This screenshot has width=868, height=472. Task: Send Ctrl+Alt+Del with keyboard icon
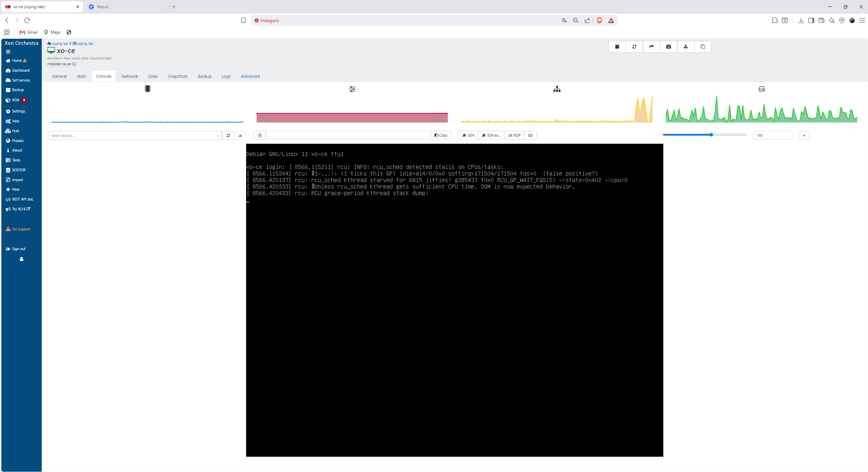click(530, 135)
